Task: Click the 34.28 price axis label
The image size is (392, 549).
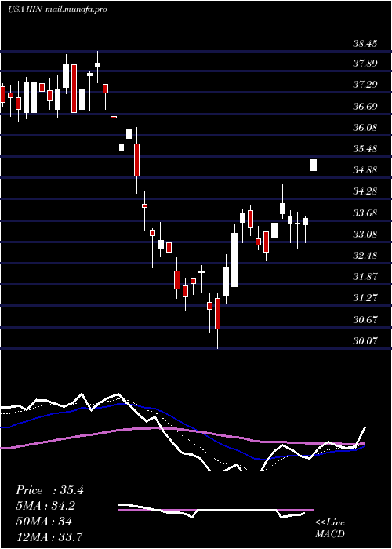Action: (x=365, y=191)
